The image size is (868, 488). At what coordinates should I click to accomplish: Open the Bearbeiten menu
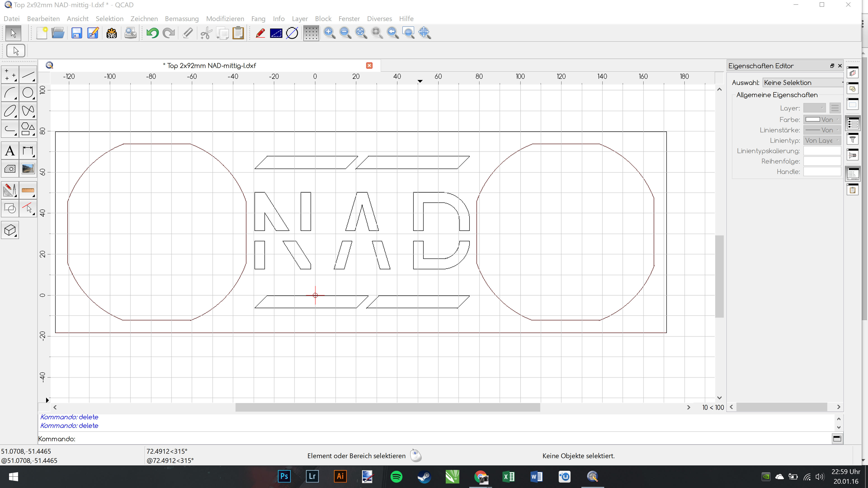(43, 19)
